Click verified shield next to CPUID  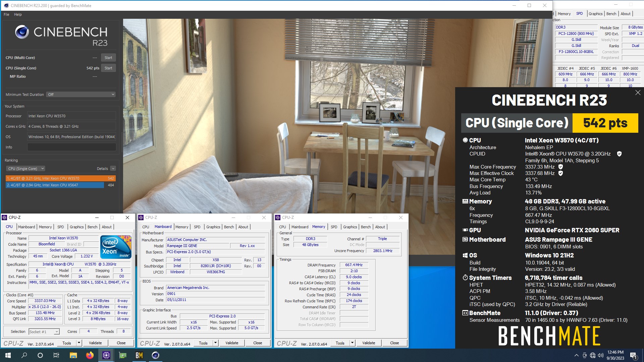click(619, 154)
